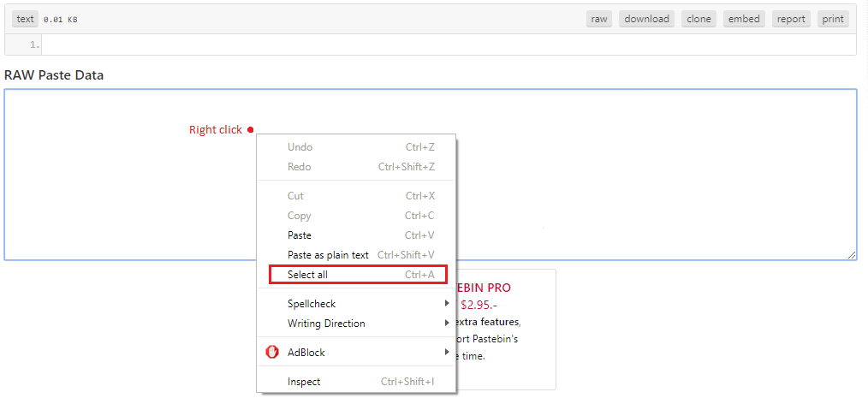Click the Undo menu entry

click(300, 147)
